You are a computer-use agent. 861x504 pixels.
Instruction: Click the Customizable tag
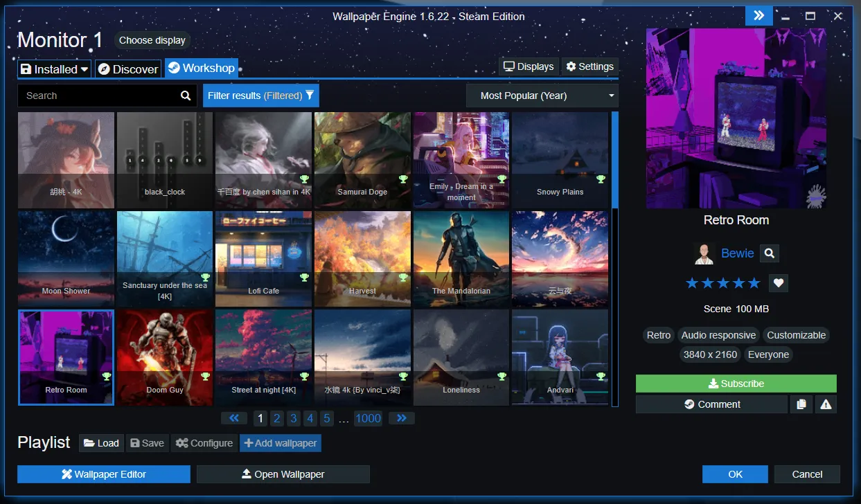796,335
